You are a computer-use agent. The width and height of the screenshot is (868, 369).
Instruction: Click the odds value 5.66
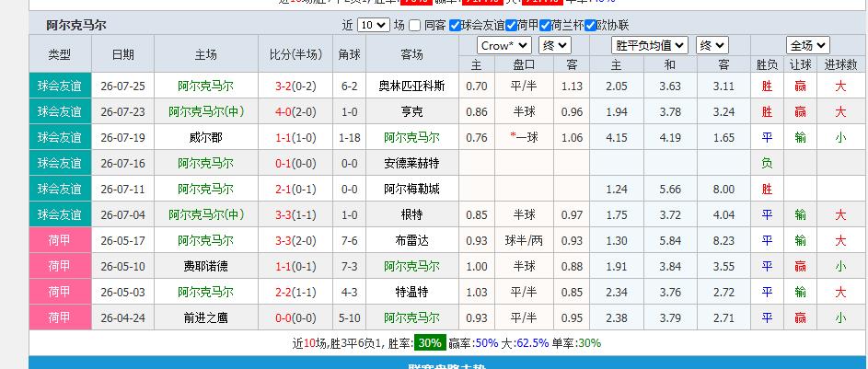pyautogui.click(x=670, y=190)
